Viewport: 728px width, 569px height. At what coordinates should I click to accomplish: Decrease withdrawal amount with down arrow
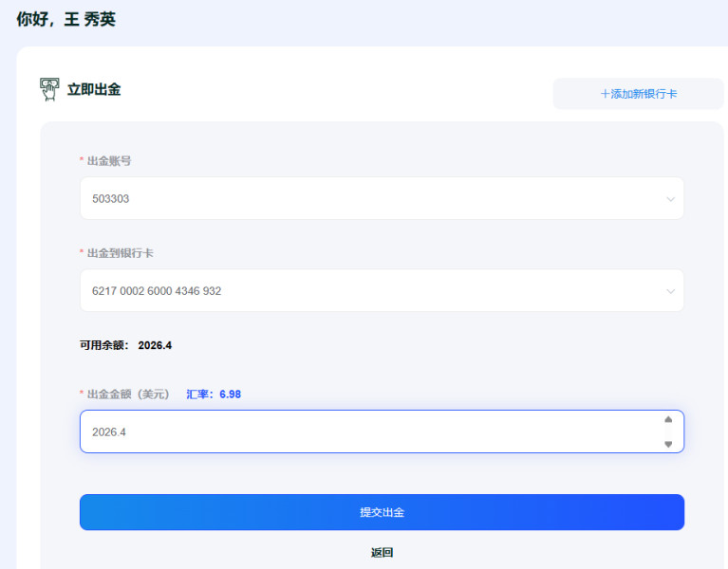point(668,444)
